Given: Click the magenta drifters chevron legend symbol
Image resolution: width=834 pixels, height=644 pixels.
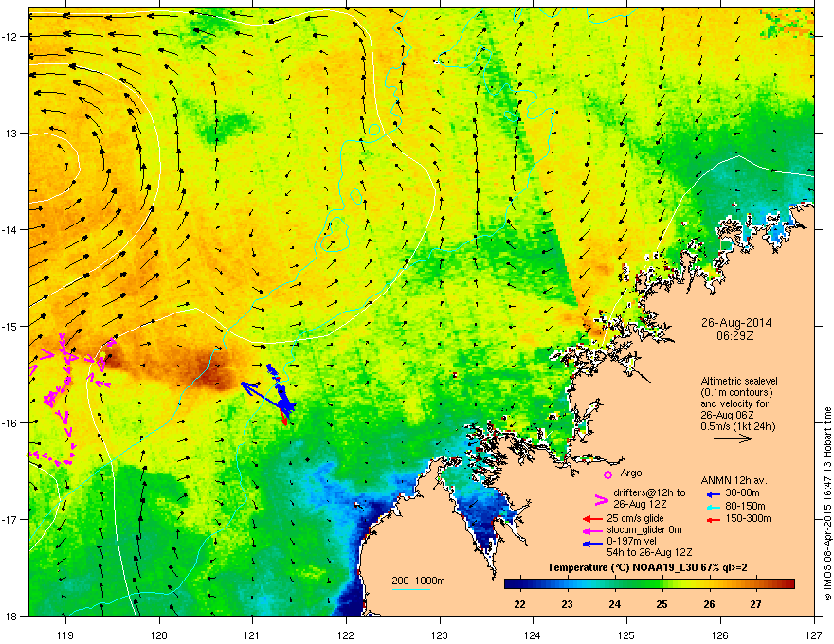Looking at the screenshot, I should click(x=601, y=499).
